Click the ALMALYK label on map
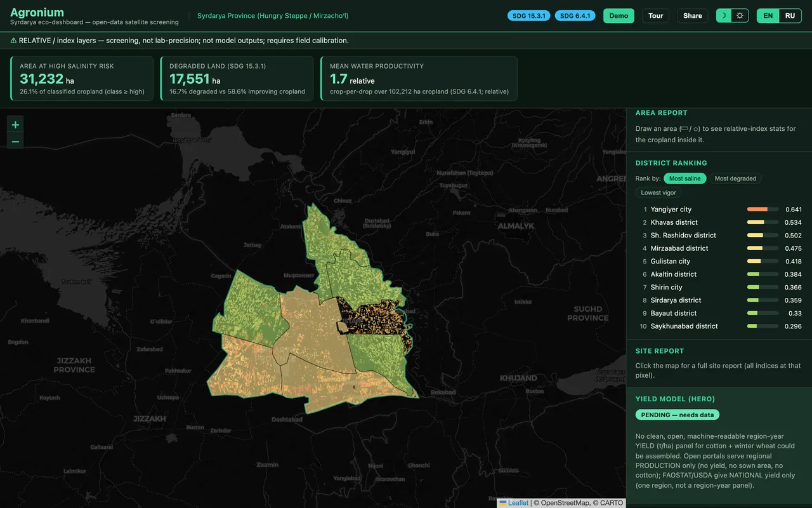812x508 pixels. pos(516,226)
